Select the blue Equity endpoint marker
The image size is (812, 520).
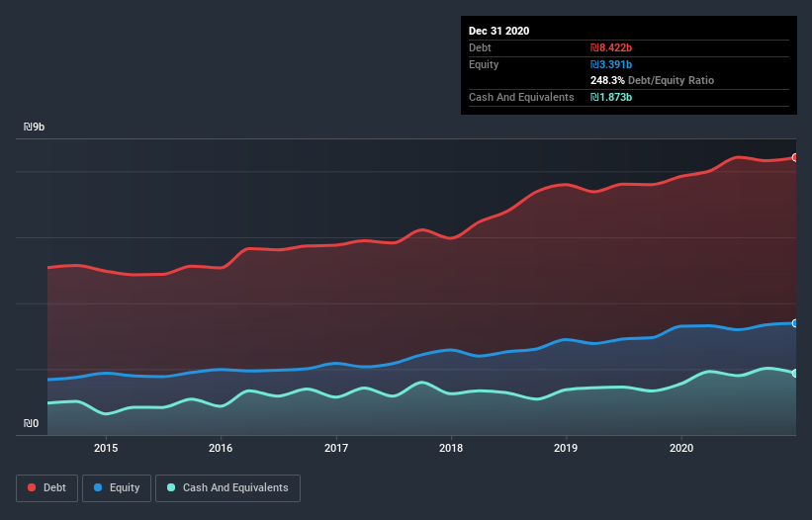click(x=795, y=323)
